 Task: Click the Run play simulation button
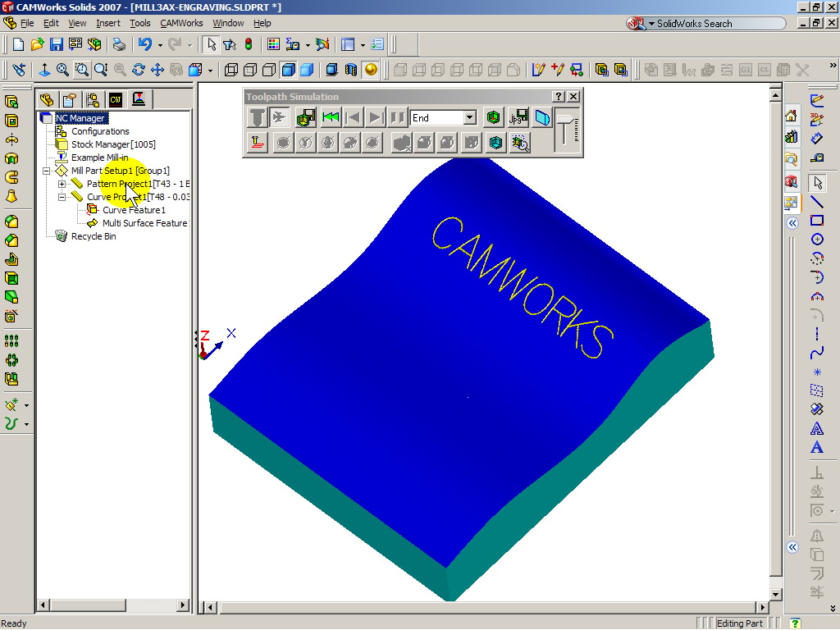click(x=376, y=117)
